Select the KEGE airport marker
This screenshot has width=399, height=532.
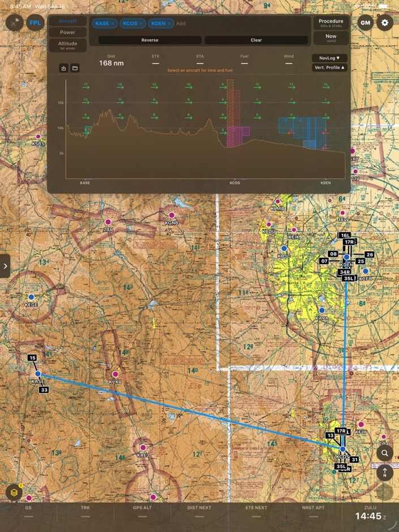click(31, 297)
